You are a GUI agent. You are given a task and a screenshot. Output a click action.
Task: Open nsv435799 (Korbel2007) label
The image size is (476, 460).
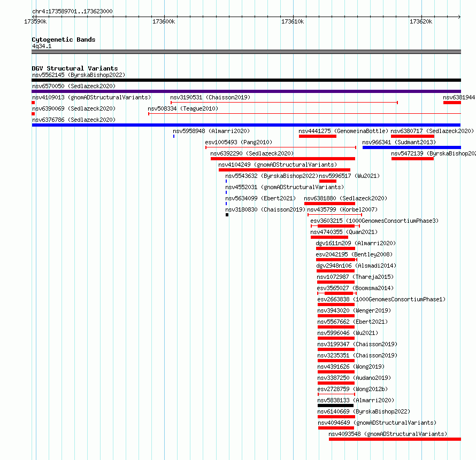tap(342, 209)
